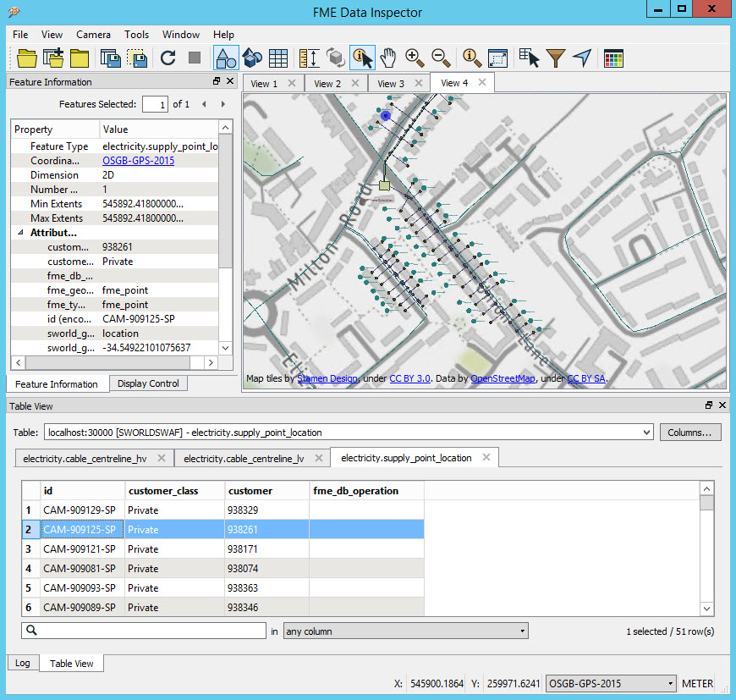736x700 pixels.
Task: Collapse the Attributes group in the property tree
Action: click(x=20, y=233)
